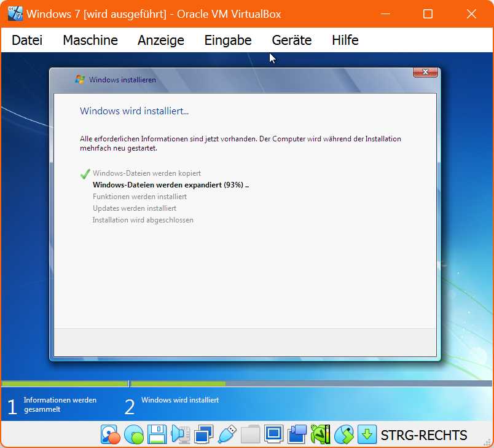494x448 pixels.
Task: Close the VirtualBox window
Action: coord(471,14)
